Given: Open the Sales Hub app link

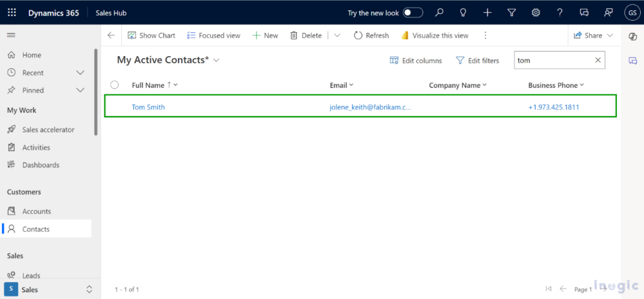Looking at the screenshot, I should coord(111,13).
